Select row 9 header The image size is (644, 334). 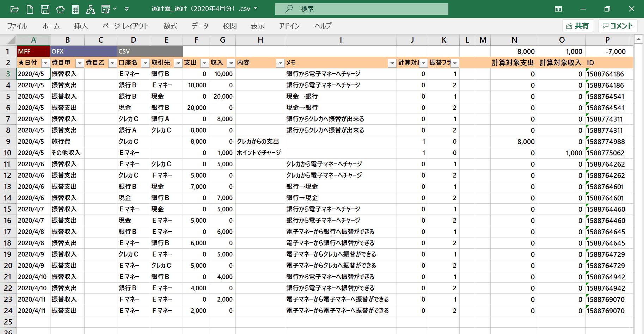[x=8, y=142]
